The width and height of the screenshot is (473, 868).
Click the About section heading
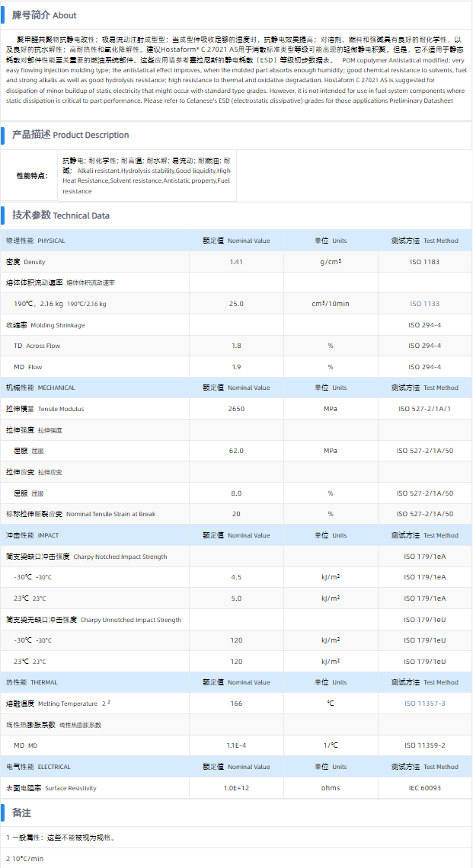tap(44, 14)
